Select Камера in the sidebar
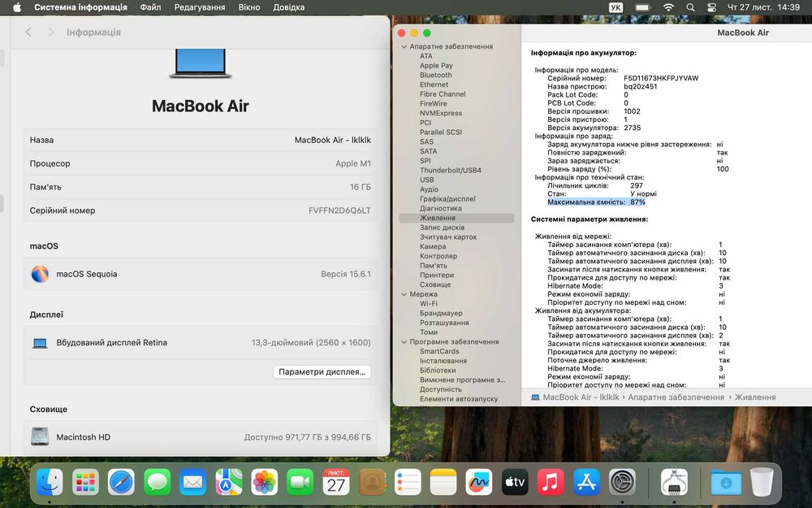Image resolution: width=812 pixels, height=508 pixels. (433, 247)
